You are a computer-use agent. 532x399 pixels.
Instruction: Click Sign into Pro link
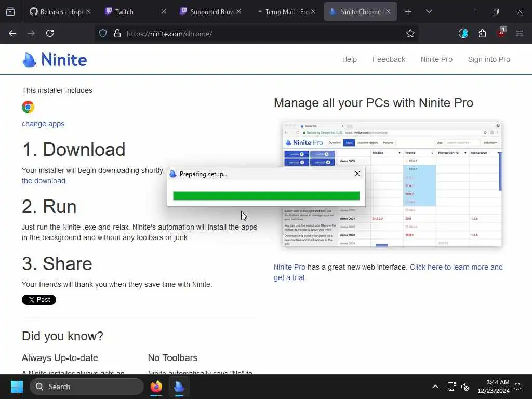(x=489, y=59)
